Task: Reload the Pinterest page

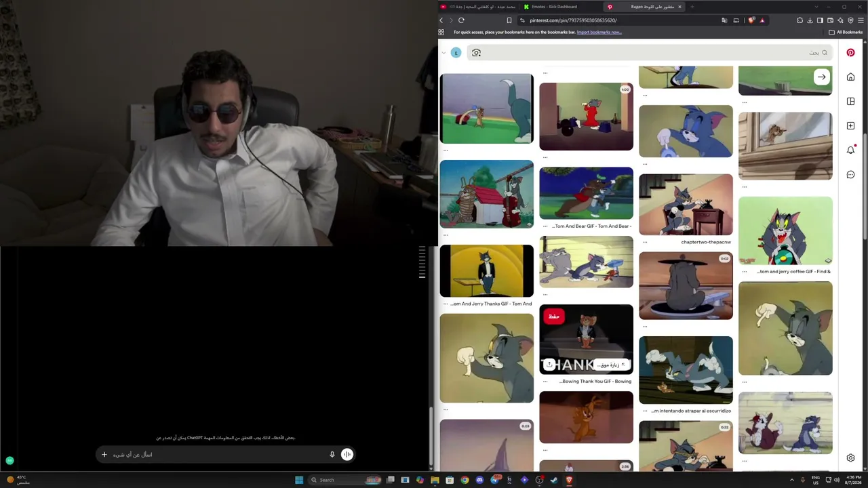Action: tap(461, 20)
